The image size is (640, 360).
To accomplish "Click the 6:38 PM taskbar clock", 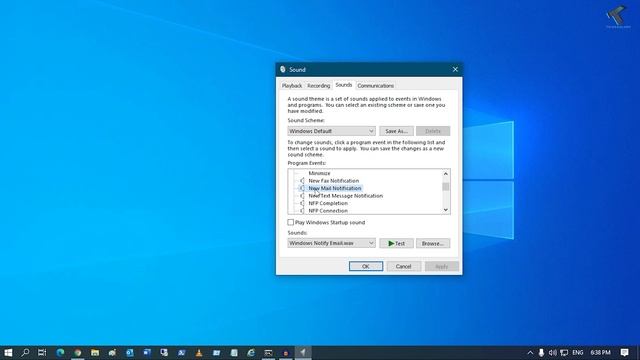I will click(x=600, y=353).
